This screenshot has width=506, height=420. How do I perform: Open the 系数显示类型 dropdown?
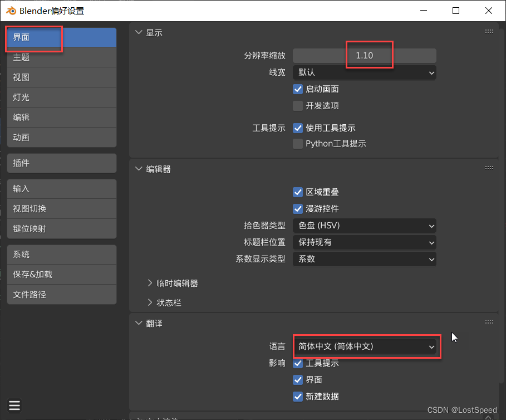[x=365, y=259]
